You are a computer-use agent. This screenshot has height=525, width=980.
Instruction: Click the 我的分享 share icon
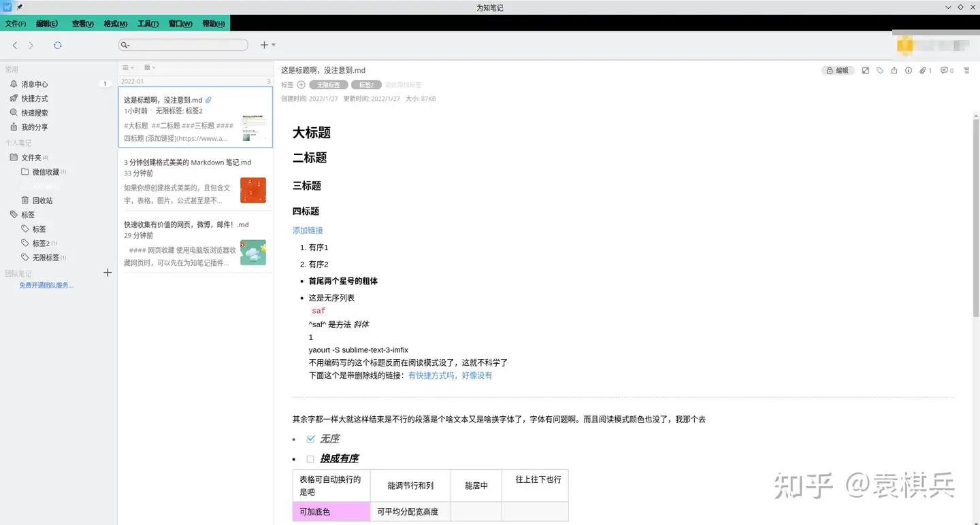click(x=14, y=127)
